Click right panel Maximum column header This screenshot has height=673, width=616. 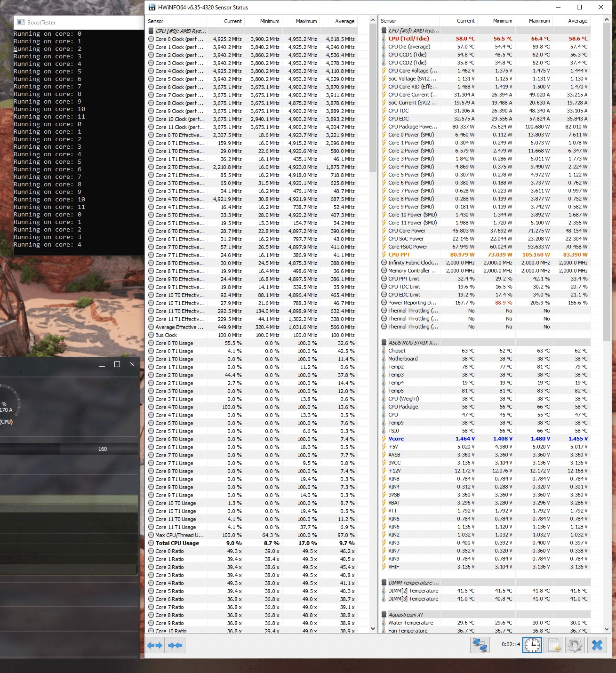point(534,21)
